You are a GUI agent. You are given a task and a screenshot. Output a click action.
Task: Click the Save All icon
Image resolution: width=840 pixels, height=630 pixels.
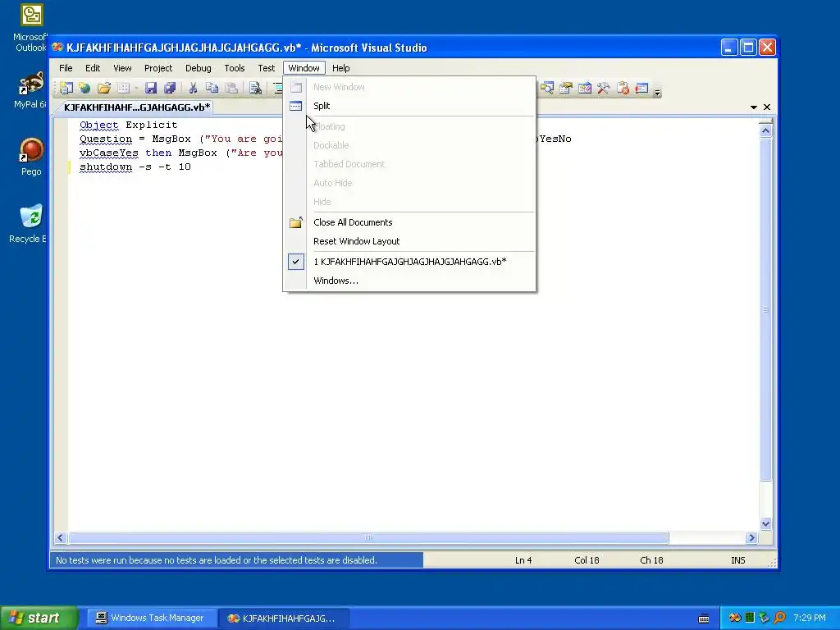tap(170, 88)
